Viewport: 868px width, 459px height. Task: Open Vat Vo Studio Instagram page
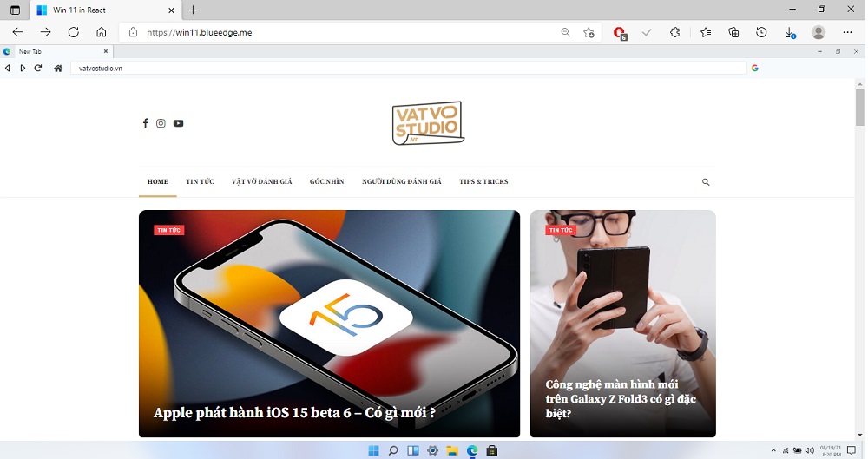[x=161, y=123]
